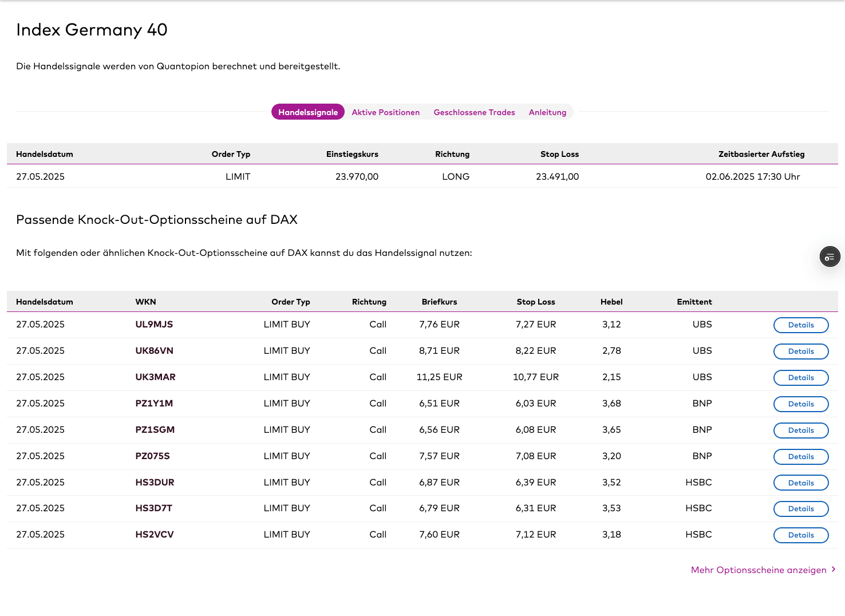845x616 pixels.
Task: Open the Geschlossene Trades tab
Action: click(475, 112)
